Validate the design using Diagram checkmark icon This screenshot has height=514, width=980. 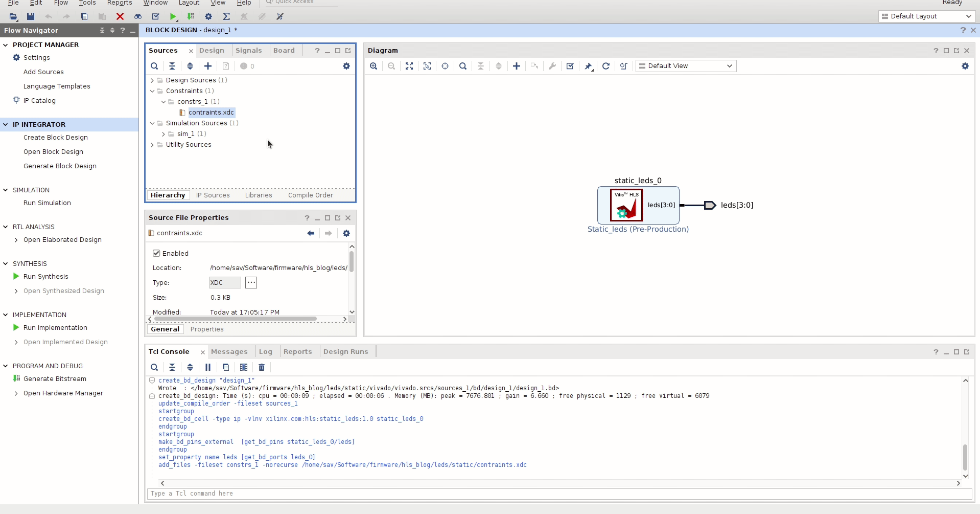pos(570,66)
